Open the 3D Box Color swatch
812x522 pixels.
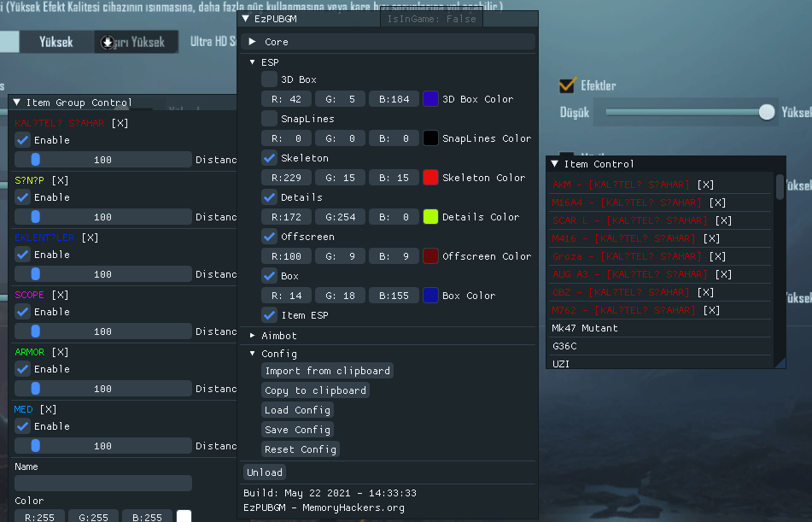(x=431, y=99)
